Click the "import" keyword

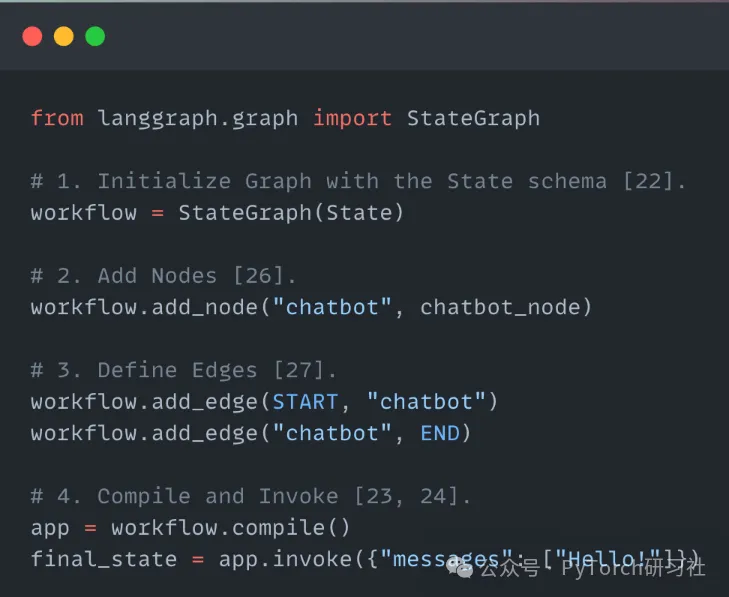pos(352,118)
